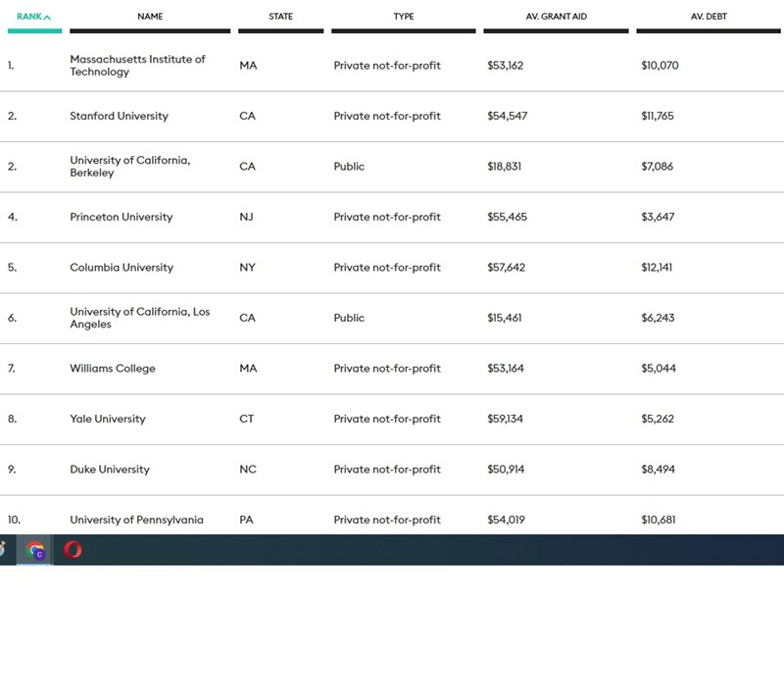This screenshot has width=784, height=699.
Task: Sort table by TYPE column header
Action: coord(404,17)
